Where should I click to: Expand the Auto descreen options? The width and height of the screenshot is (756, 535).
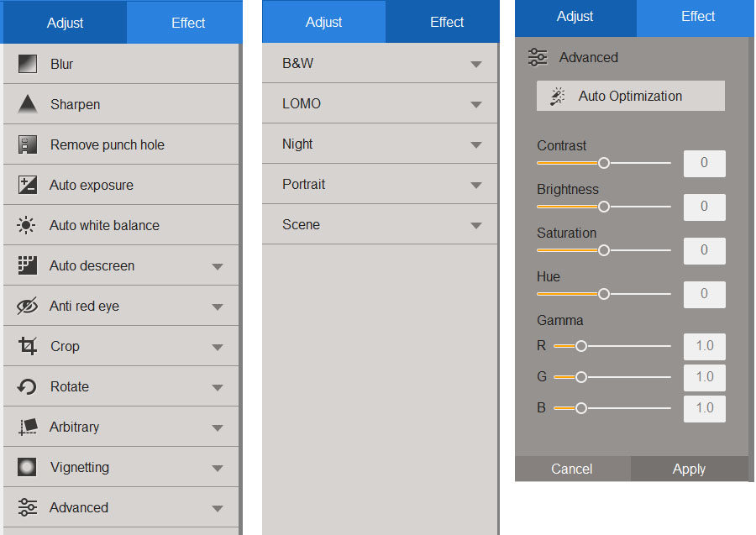(x=218, y=265)
